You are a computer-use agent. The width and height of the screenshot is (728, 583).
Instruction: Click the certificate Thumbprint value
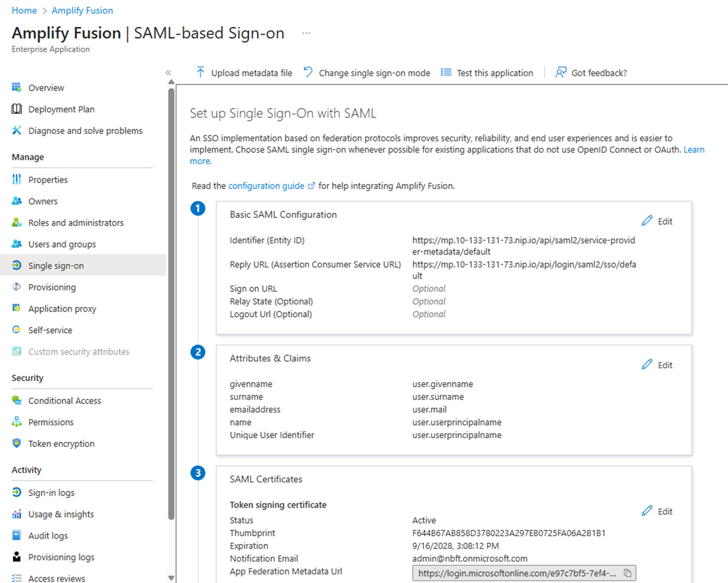click(509, 533)
